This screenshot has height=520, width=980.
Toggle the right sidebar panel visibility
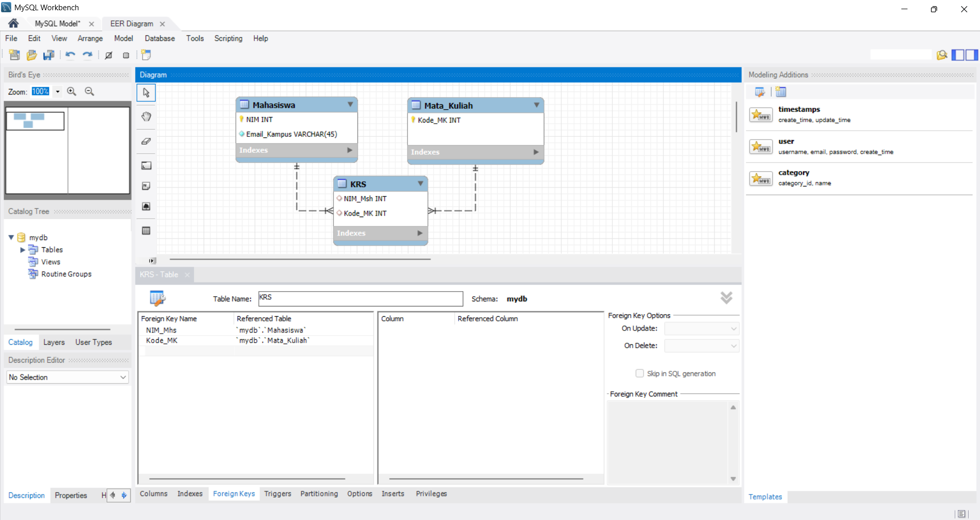pos(971,55)
